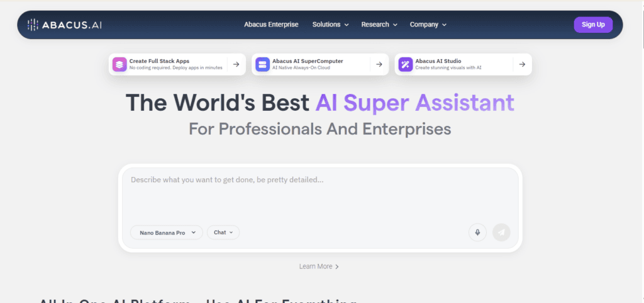644x303 pixels.
Task: Follow the Learn More link
Action: tap(319, 266)
